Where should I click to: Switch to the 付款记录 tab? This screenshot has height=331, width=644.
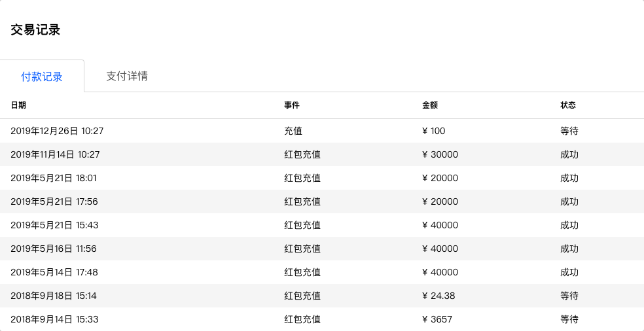(42, 77)
